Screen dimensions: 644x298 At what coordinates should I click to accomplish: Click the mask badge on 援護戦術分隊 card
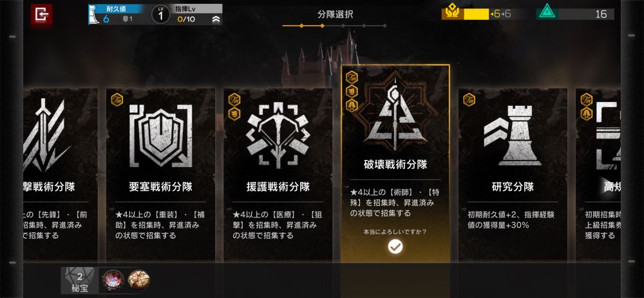tap(234, 114)
